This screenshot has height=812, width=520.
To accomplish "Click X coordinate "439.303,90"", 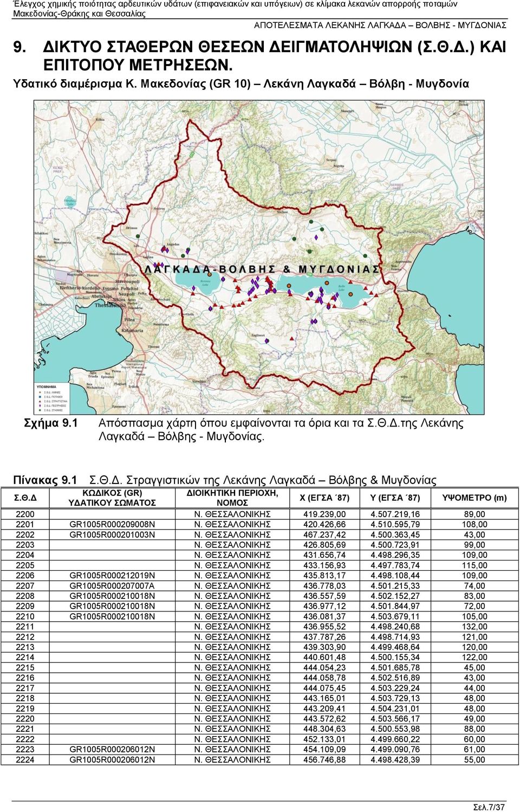I will [x=324, y=647].
